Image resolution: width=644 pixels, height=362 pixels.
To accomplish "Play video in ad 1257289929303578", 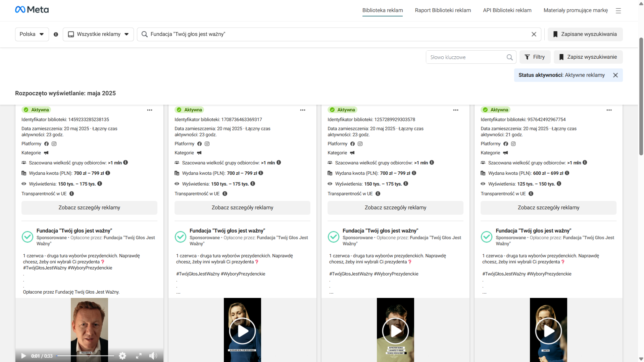I will [395, 331].
